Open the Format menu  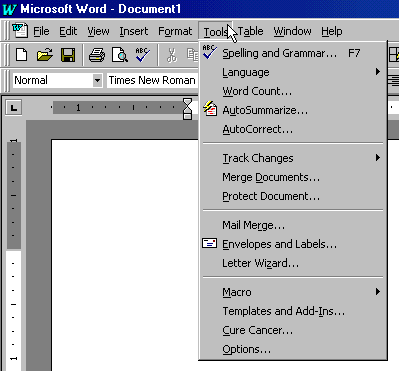pyautogui.click(x=175, y=31)
